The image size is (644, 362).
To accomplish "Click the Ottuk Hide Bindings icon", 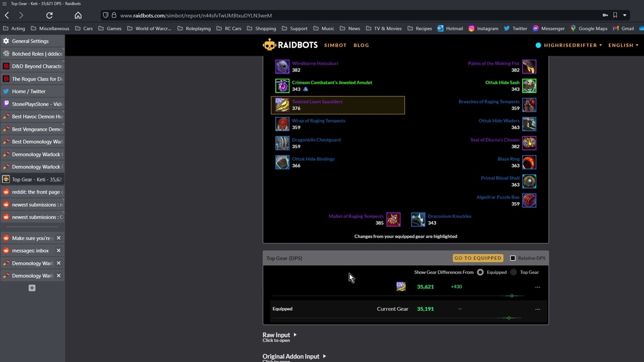I will [x=282, y=162].
